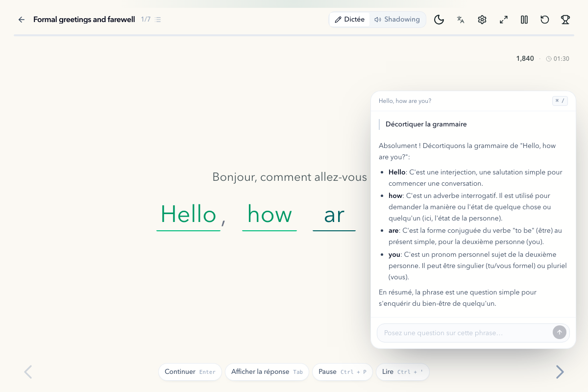Open the trophy achievements icon
This screenshot has width=588, height=392.
(565, 20)
